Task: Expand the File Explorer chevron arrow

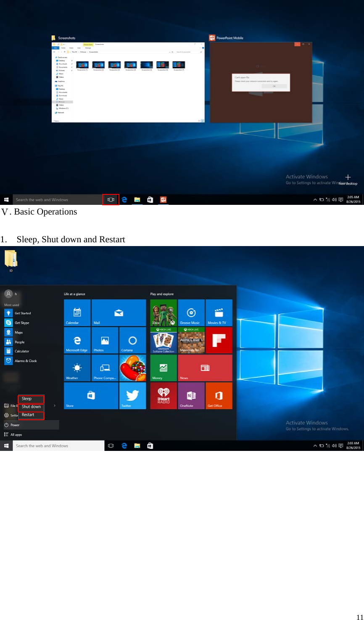Action: click(x=55, y=405)
